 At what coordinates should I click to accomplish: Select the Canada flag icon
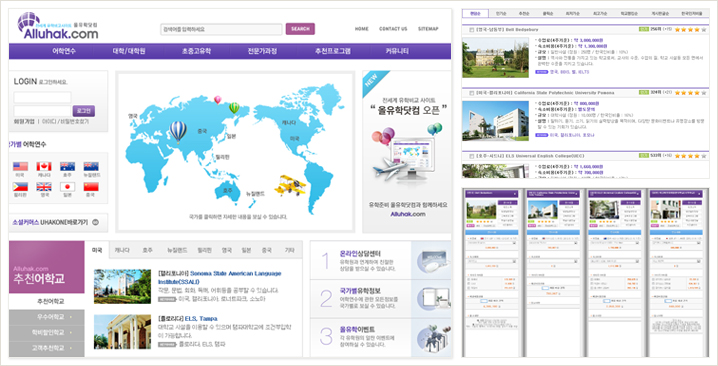pyautogui.click(x=44, y=166)
